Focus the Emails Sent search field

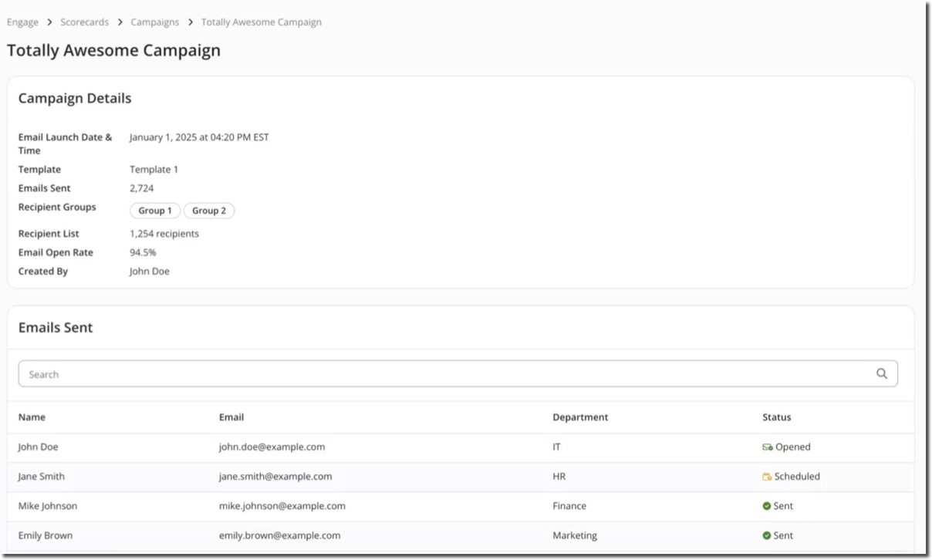447,374
